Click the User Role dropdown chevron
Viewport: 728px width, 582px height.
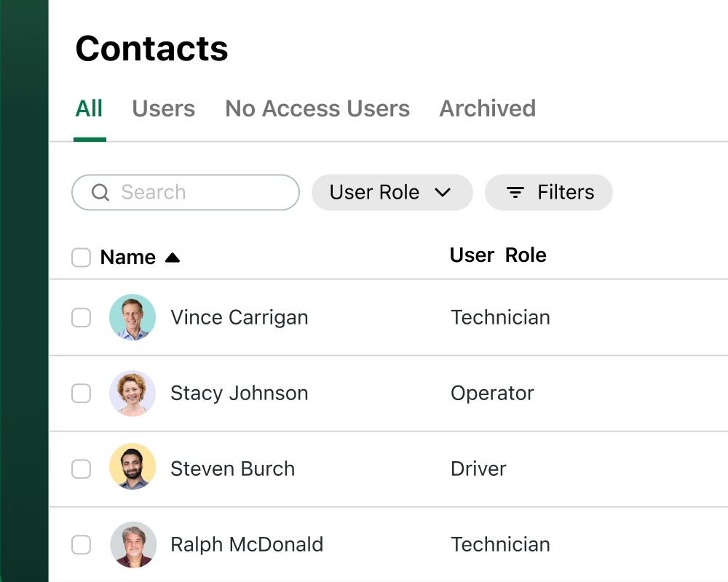(443, 192)
